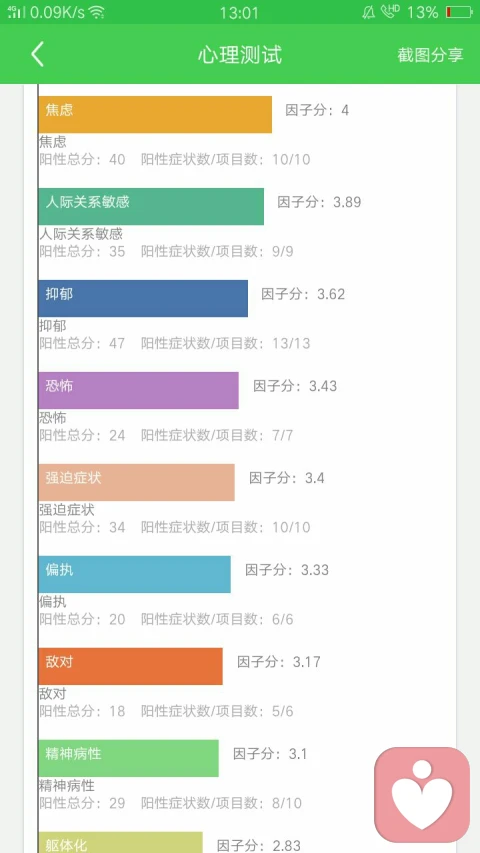The width and height of the screenshot is (480, 853).
Task: Select the orange 焦虑 bar
Action: point(155,114)
